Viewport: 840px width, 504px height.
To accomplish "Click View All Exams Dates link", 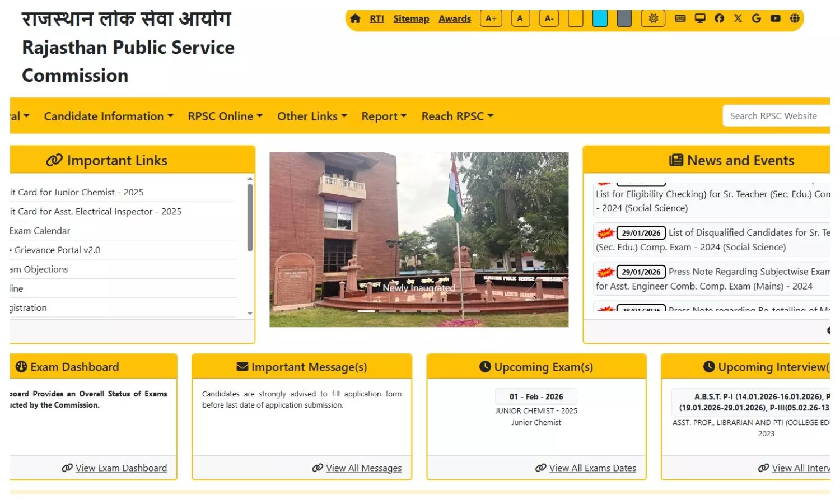I will click(x=592, y=468).
